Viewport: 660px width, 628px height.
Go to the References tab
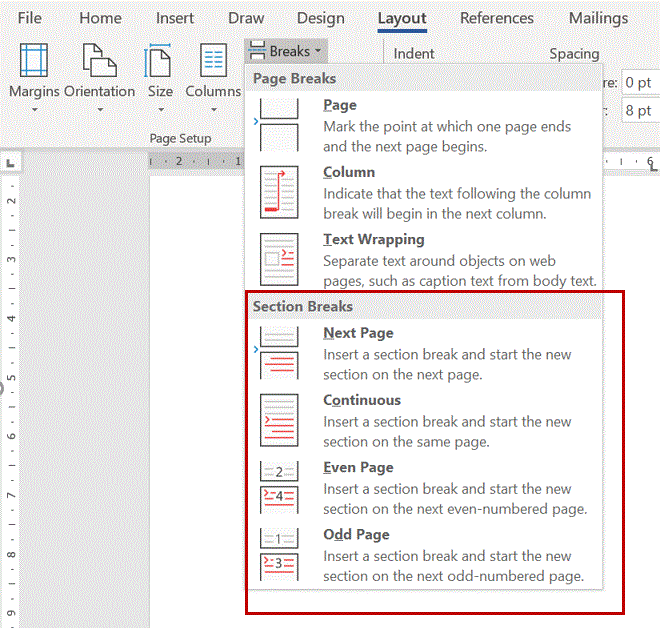click(x=497, y=18)
